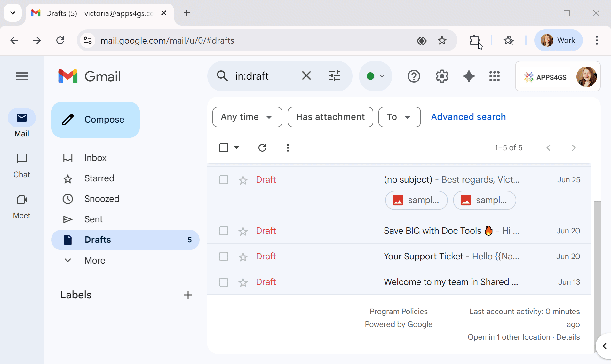611x364 pixels.
Task: Tick the select-all checkbox
Action: [x=224, y=148]
